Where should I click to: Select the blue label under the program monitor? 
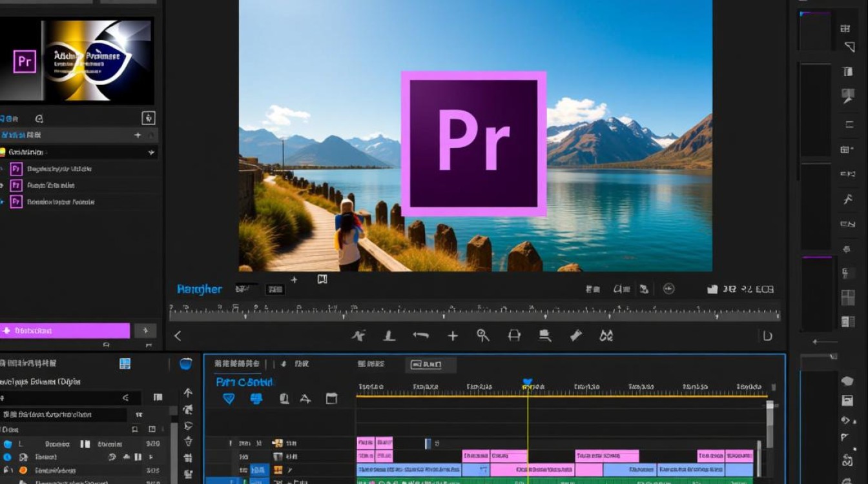(200, 289)
